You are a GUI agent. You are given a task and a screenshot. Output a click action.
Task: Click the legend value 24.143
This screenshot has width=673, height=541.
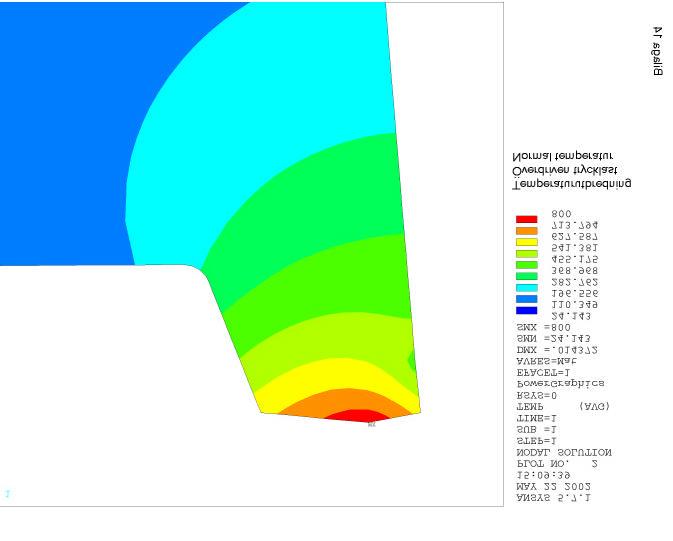[x=571, y=316]
